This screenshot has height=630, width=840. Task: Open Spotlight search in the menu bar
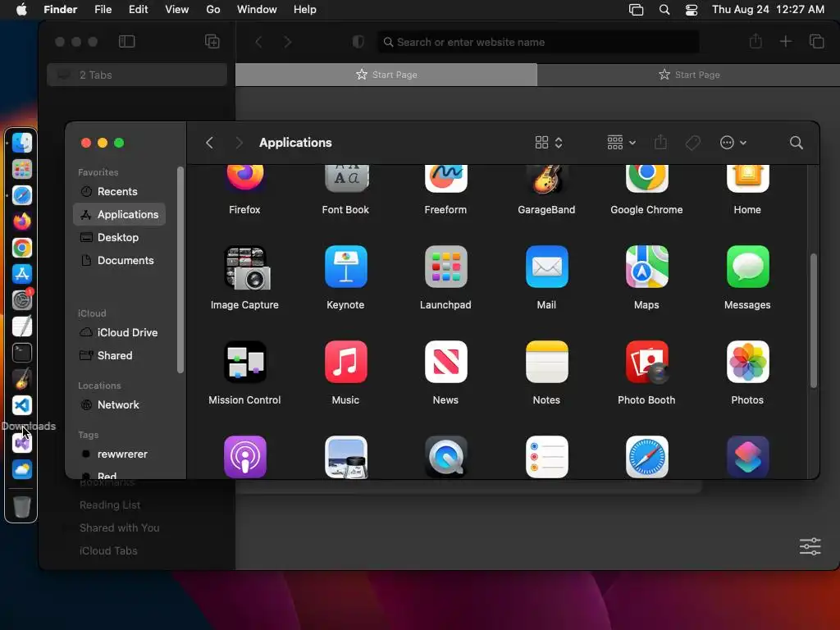[664, 10]
